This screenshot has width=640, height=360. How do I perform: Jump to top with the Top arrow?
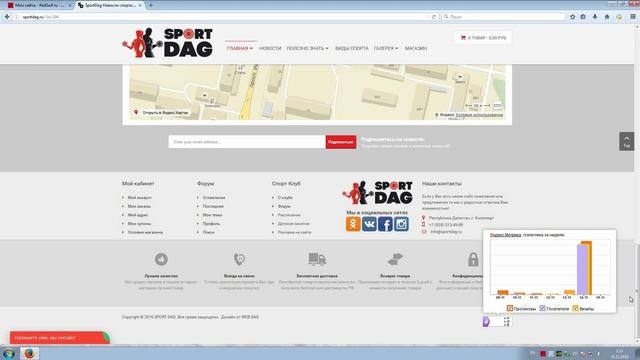(x=627, y=141)
